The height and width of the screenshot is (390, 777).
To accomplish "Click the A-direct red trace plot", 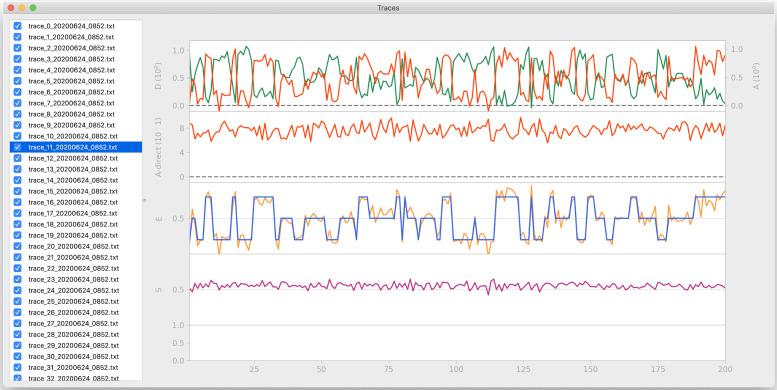I will (x=457, y=147).
